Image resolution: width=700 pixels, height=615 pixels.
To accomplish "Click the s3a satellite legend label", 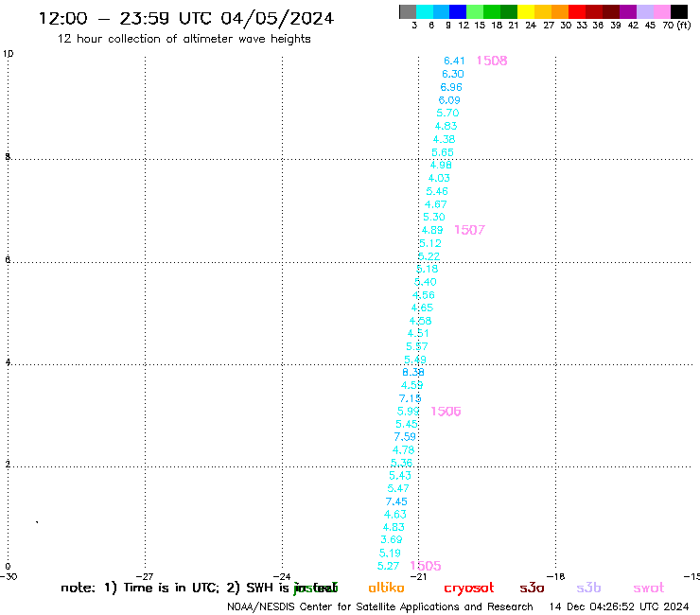I will click(532, 588).
